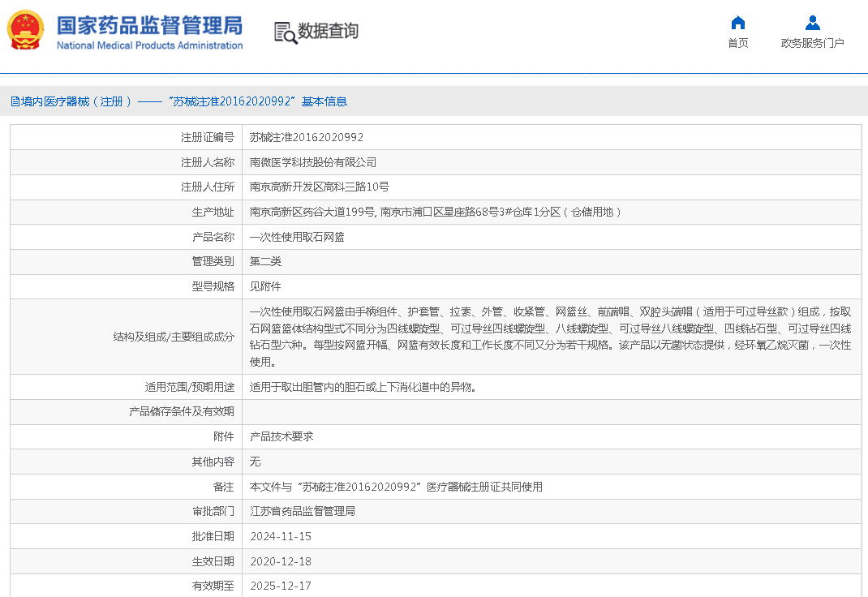
Task: Click the 产品名称 row label
Action: pos(213,237)
